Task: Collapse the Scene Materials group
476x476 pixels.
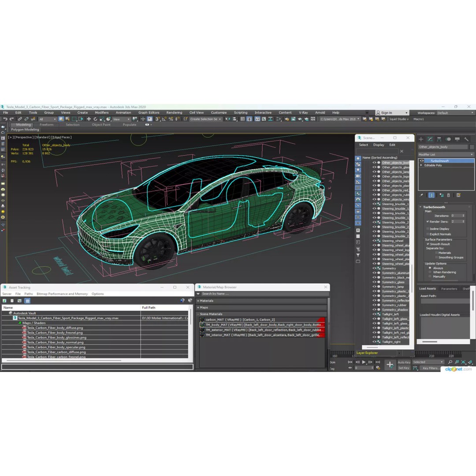Action: coord(198,314)
